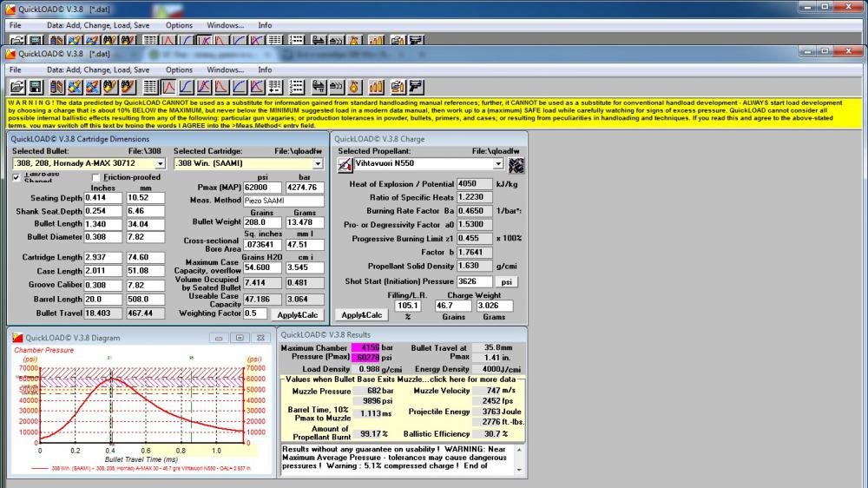Maximize the Diagram sub-window
The image size is (868, 488).
coord(240,338)
